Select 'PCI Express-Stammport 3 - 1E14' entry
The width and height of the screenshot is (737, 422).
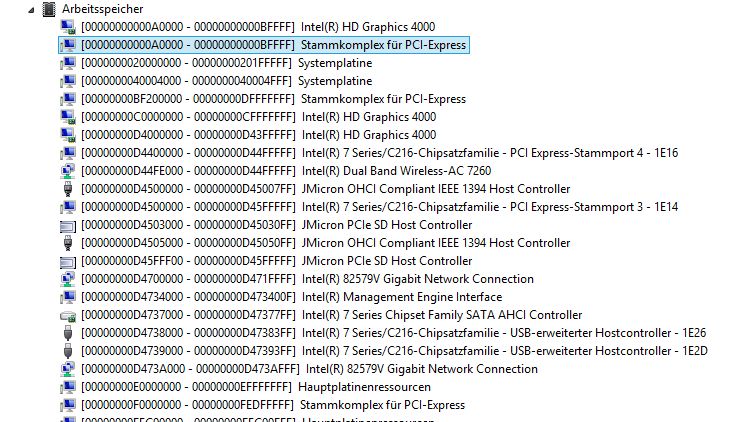(379, 207)
